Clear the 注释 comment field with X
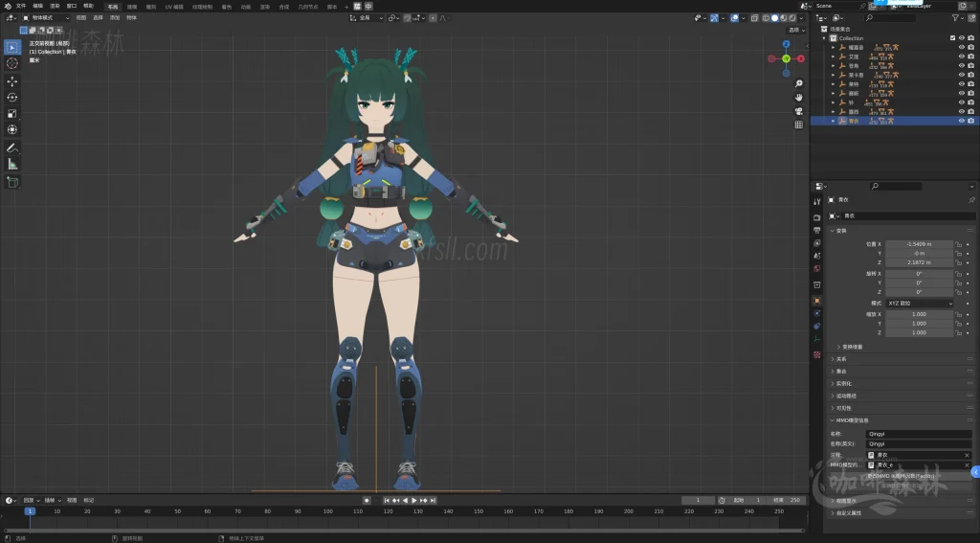 click(967, 455)
